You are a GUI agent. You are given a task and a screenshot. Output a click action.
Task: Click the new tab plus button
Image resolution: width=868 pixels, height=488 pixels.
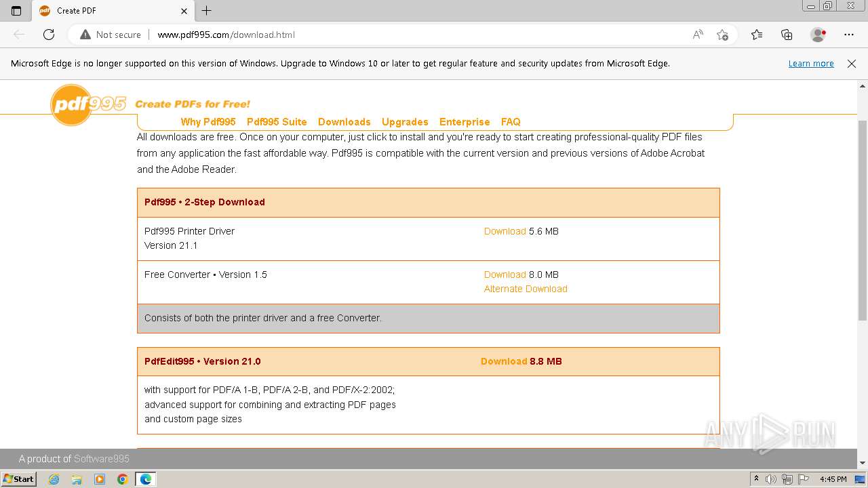coord(207,11)
